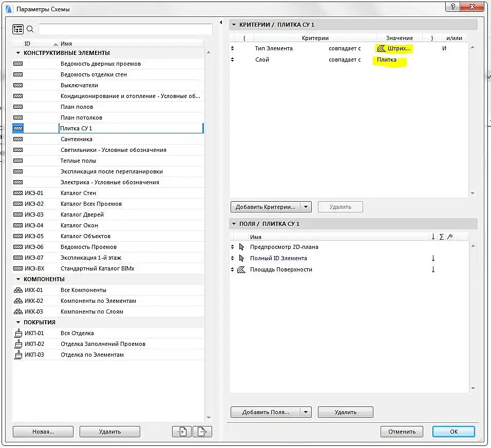Viewport: 491px width, 448px height.
Task: Select Сантехника scheme
Action: click(108, 139)
